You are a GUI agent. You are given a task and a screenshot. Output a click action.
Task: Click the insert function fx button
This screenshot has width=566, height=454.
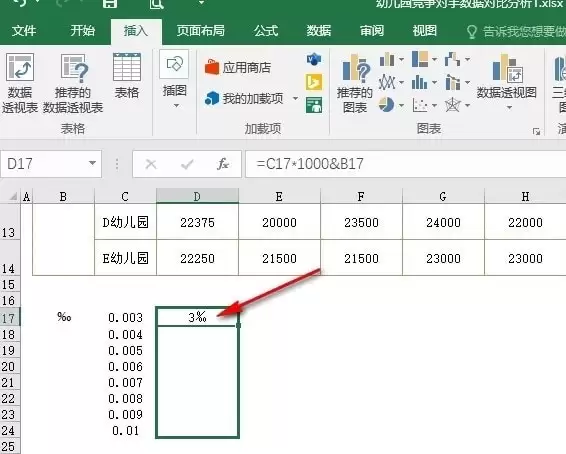click(x=223, y=164)
